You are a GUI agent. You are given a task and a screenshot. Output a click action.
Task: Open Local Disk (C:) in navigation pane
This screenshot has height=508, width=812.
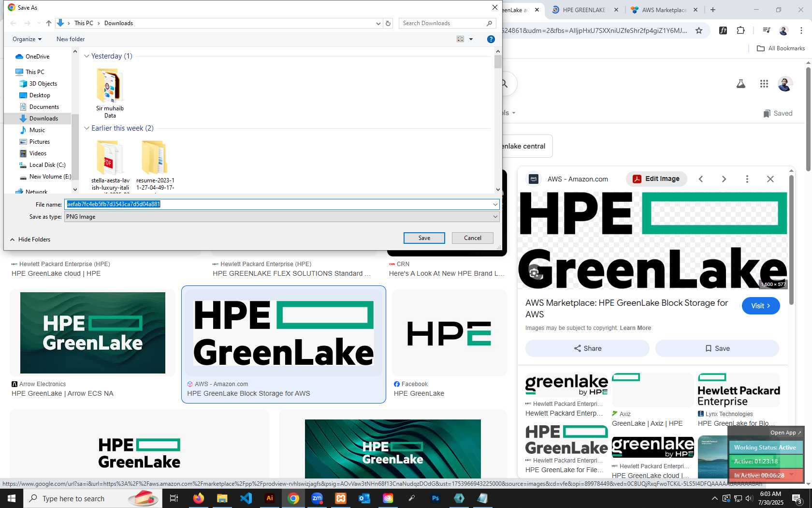tap(47, 165)
